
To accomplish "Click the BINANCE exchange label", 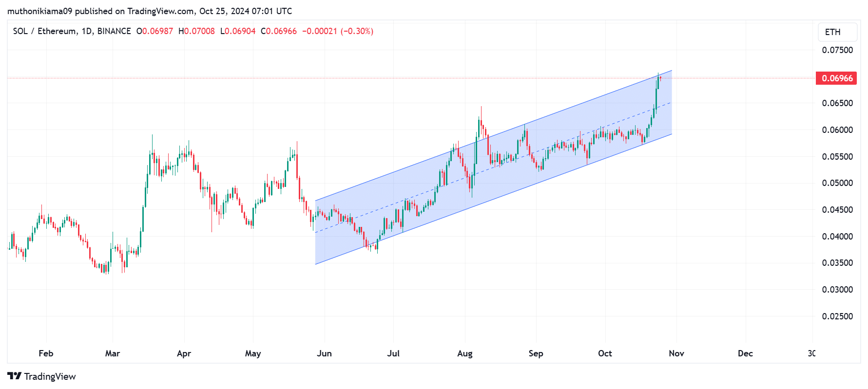I will (x=114, y=31).
